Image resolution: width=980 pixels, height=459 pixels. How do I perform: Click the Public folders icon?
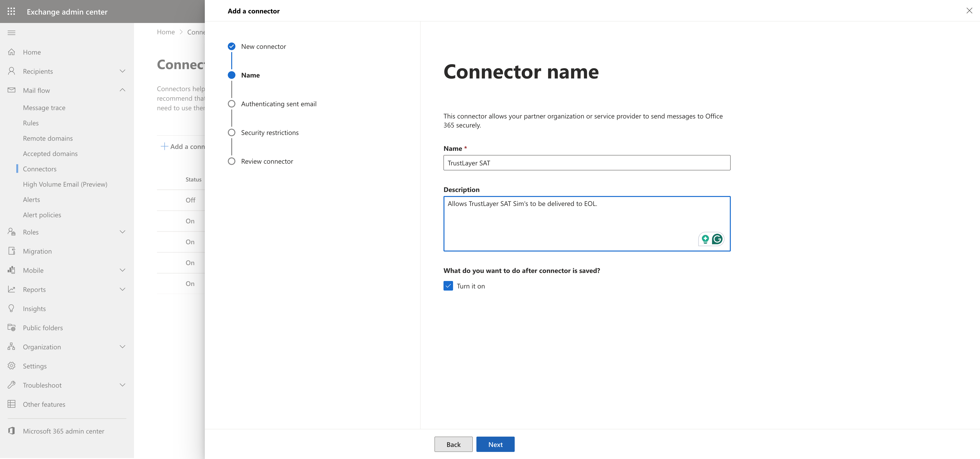(x=11, y=328)
